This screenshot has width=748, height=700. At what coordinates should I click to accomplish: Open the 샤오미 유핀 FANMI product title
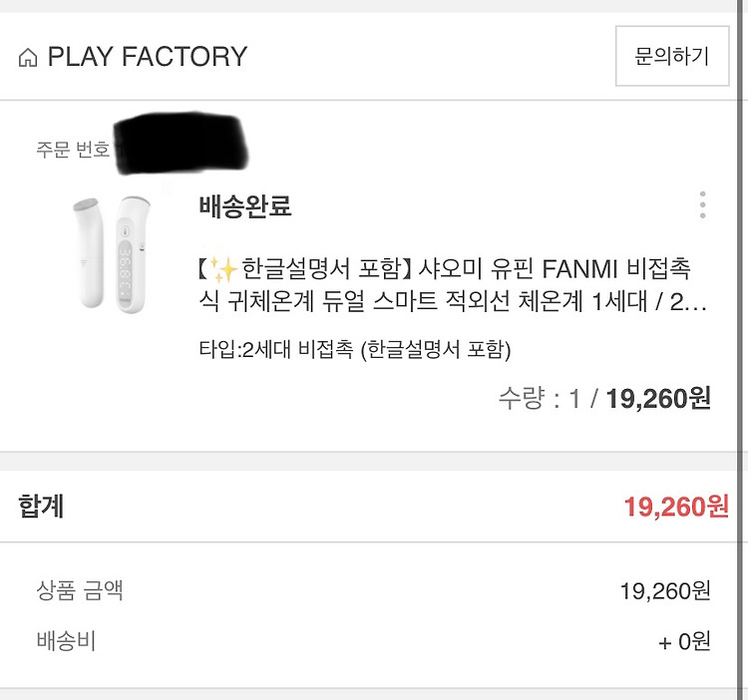[x=453, y=284]
